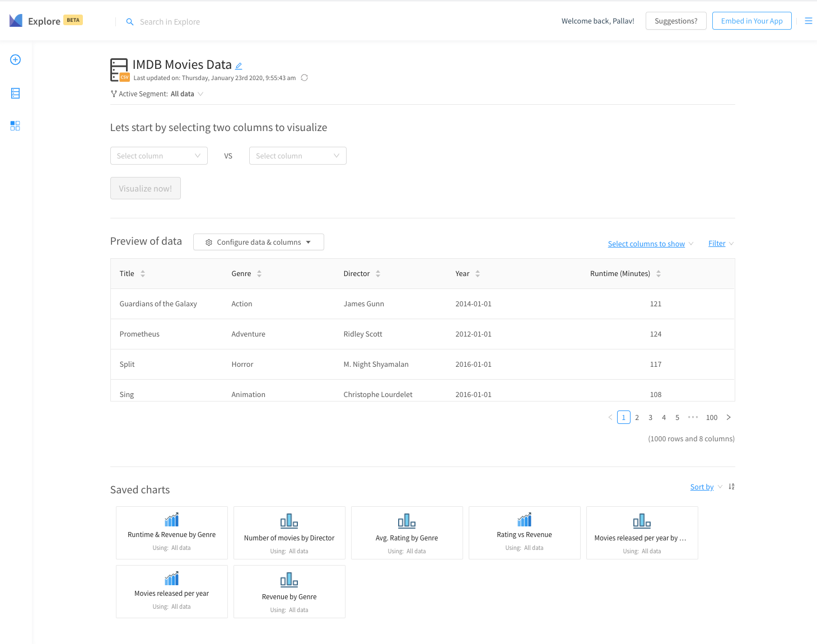Open the Filter dropdown

click(721, 244)
